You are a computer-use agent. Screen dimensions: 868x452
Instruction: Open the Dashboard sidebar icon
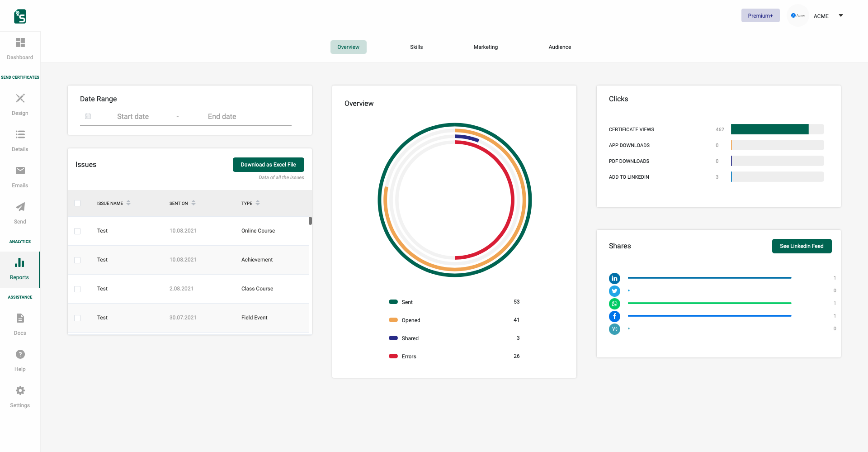(20, 43)
